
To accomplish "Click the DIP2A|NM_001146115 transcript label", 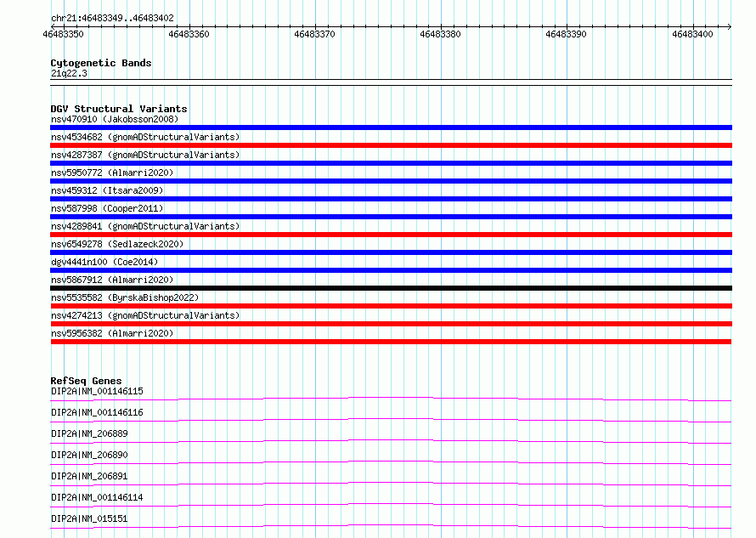I will pyautogui.click(x=97, y=391).
